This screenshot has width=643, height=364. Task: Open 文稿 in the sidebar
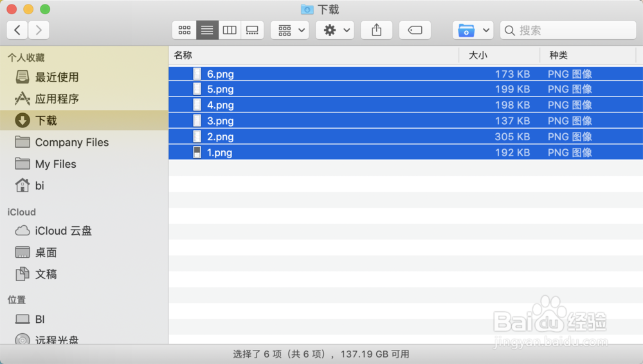[84, 274]
